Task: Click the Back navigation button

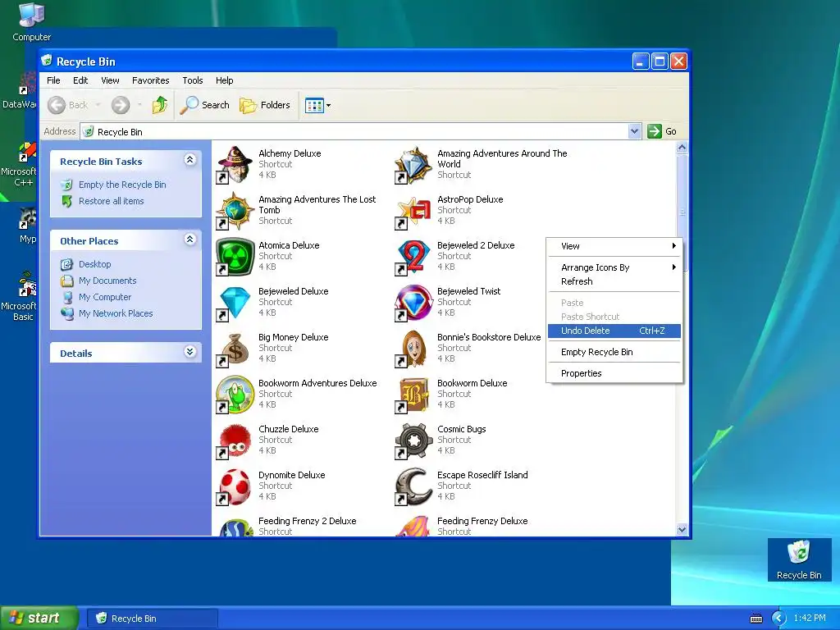Action: [67, 105]
